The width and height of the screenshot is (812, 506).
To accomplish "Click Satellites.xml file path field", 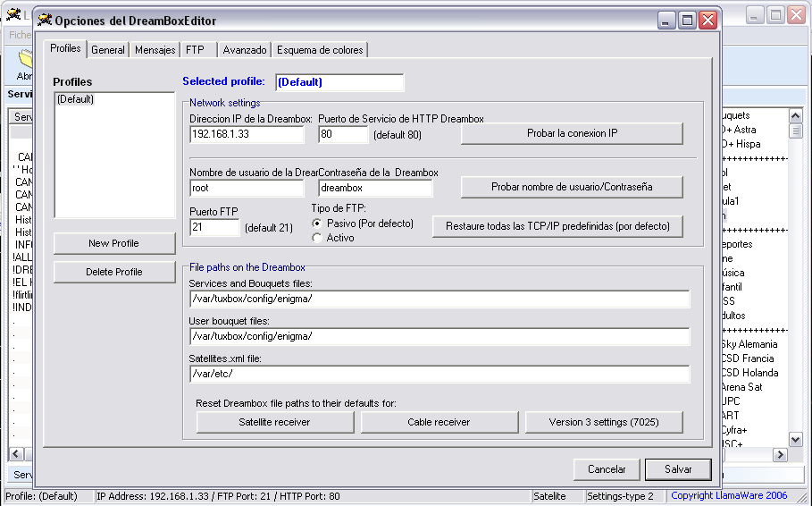I will (439, 374).
